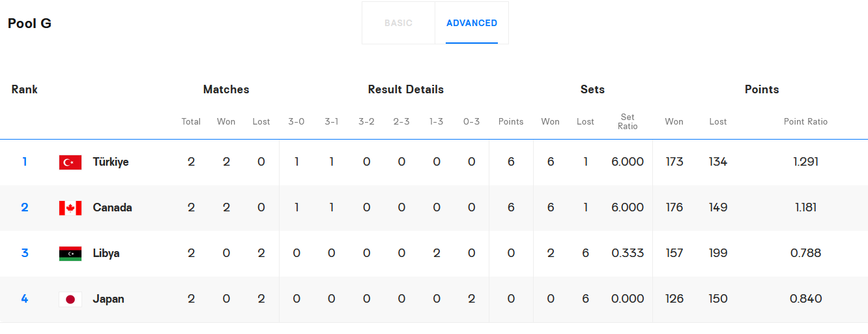
Task: Click the Rank column header
Action: pyautogui.click(x=25, y=89)
